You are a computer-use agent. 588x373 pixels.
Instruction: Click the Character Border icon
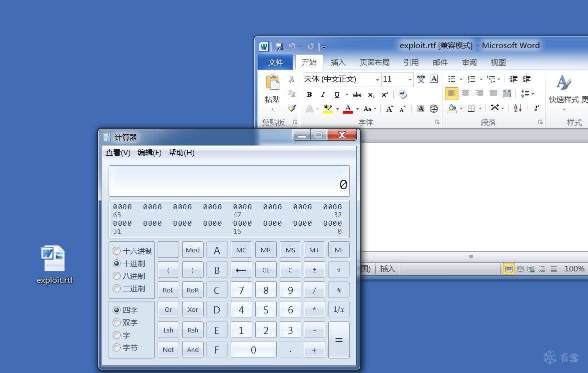click(x=434, y=79)
